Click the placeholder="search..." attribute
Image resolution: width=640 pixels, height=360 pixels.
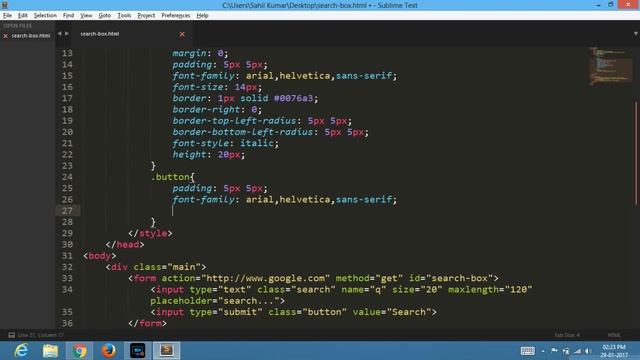point(215,301)
